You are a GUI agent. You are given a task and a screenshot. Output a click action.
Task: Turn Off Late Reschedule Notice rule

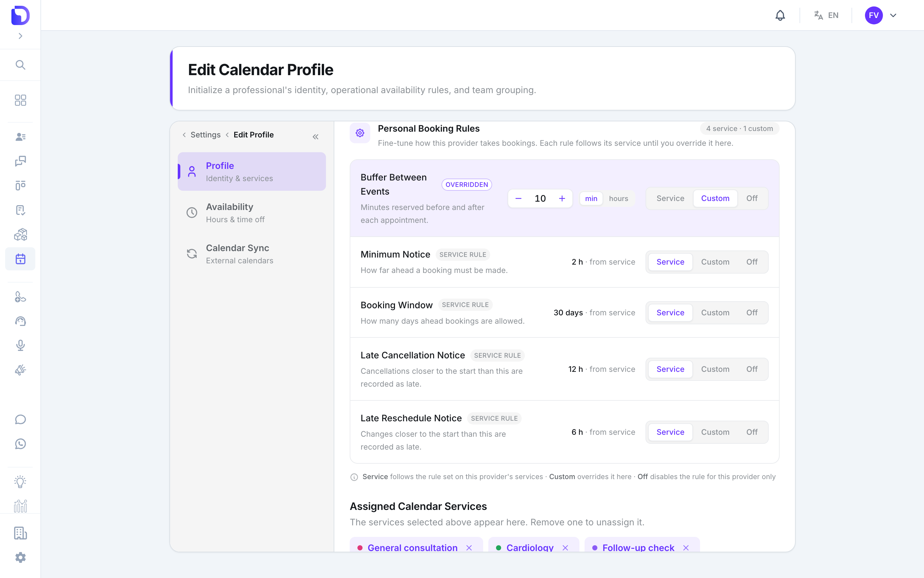point(752,432)
